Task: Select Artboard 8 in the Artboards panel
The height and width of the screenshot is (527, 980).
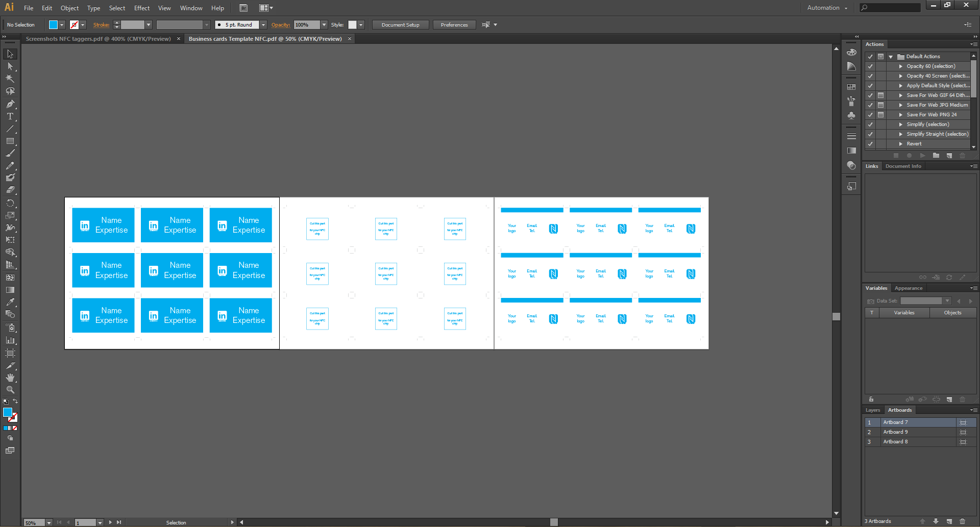Action: [920, 442]
